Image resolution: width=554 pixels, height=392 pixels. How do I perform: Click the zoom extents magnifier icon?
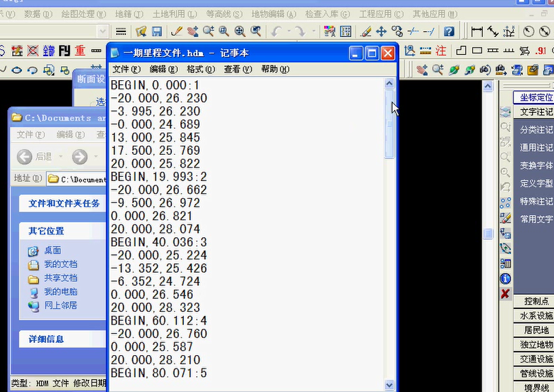tap(240, 32)
